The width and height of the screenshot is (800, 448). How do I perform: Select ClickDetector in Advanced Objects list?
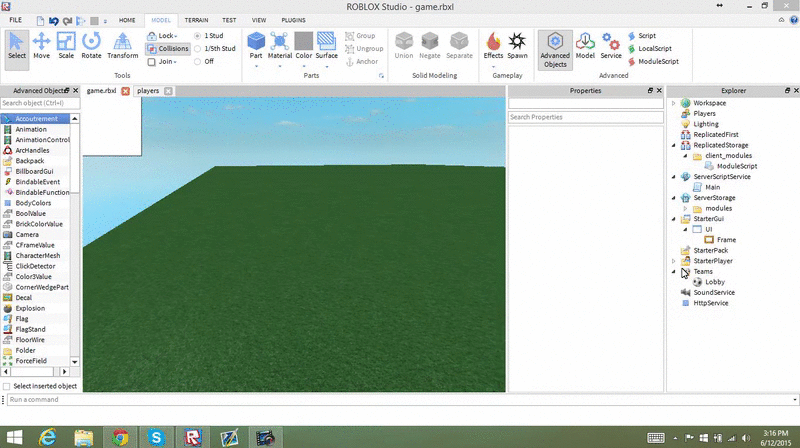35,266
